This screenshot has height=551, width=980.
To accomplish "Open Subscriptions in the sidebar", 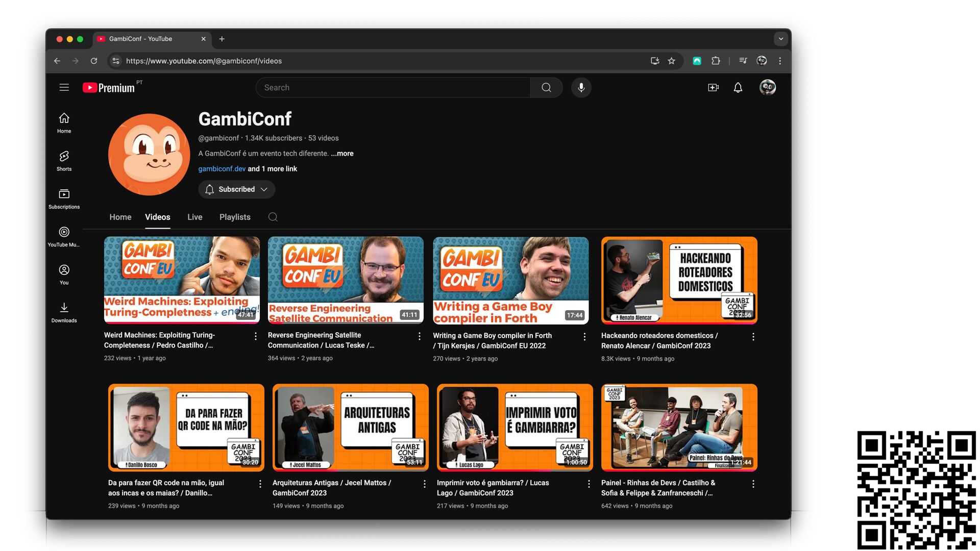I will [x=64, y=198].
